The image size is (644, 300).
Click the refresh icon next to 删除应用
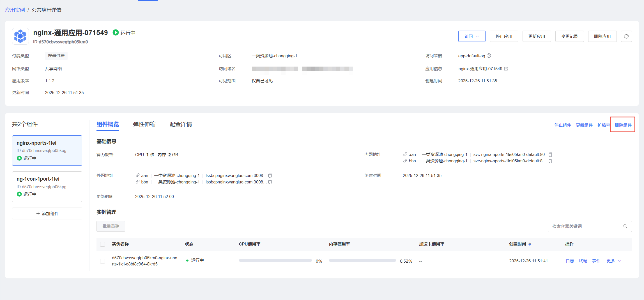(626, 37)
